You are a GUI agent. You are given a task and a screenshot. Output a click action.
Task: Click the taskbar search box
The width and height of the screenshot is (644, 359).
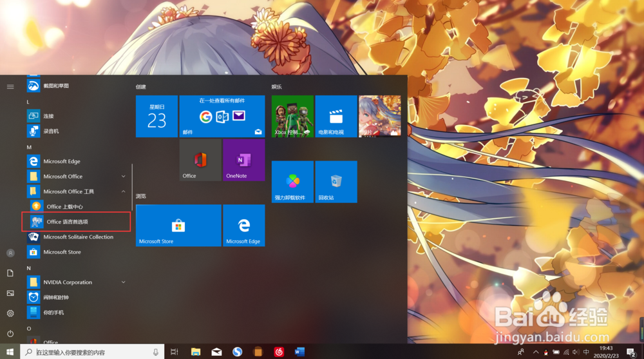tap(92, 352)
